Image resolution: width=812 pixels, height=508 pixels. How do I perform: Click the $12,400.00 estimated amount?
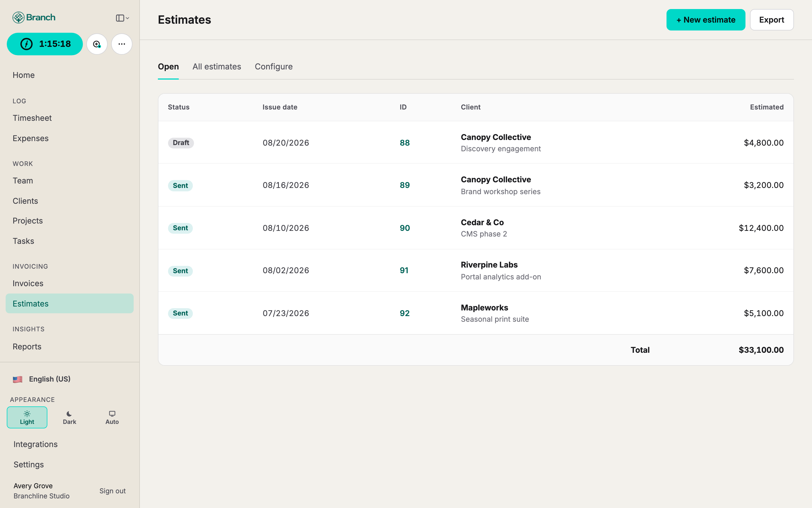pyautogui.click(x=761, y=228)
